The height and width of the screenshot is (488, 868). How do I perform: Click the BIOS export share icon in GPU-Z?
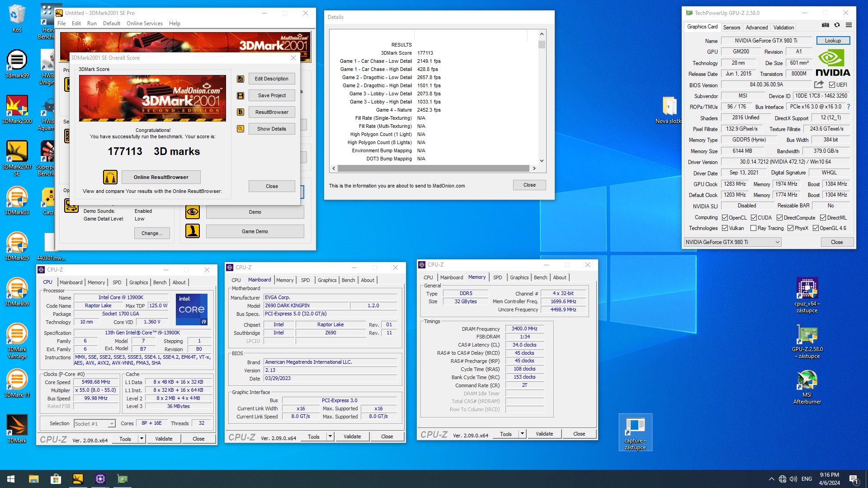click(819, 84)
